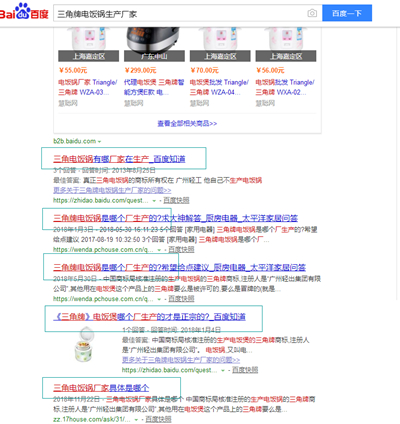The width and height of the screenshot is (400, 424).
Task: Expand arrow beside zz.17house.com URL
Action: point(136,420)
